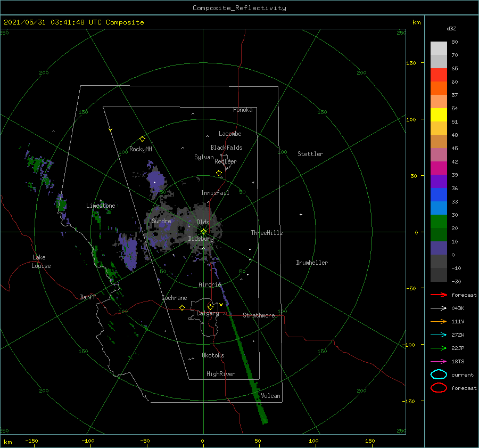Image resolution: width=479 pixels, height=448 pixels.
Task: Click the orange 111V arrow icon
Action: pos(439,321)
